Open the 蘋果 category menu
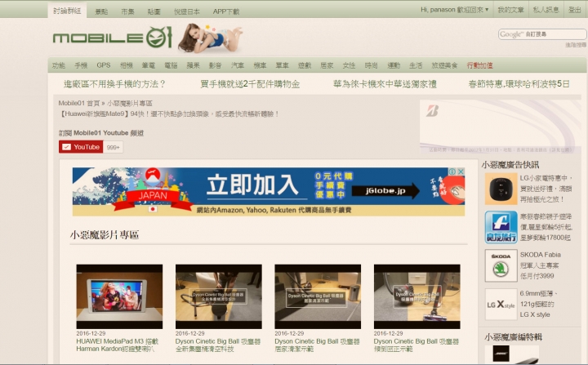 [x=193, y=65]
